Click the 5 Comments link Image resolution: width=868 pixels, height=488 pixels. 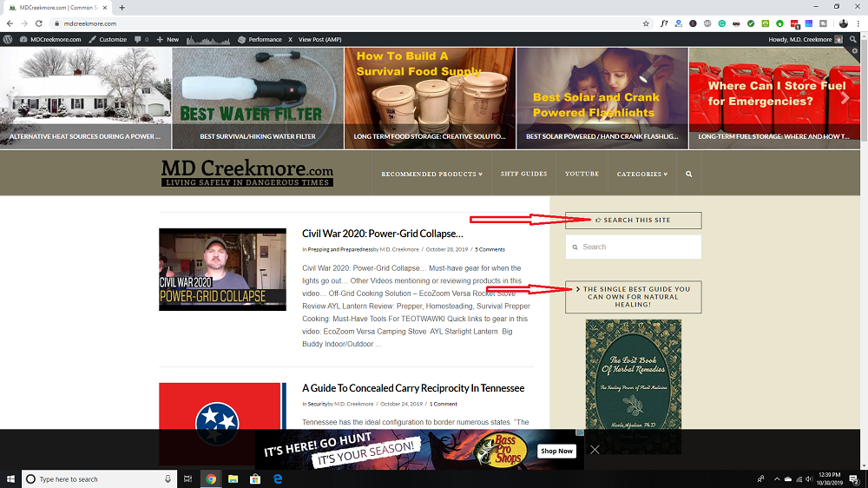click(490, 249)
